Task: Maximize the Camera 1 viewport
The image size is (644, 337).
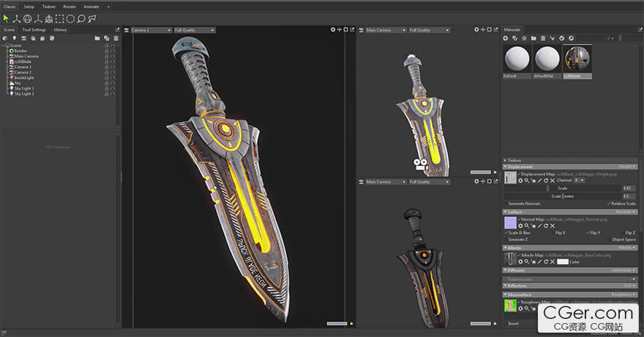Action: pos(346,29)
